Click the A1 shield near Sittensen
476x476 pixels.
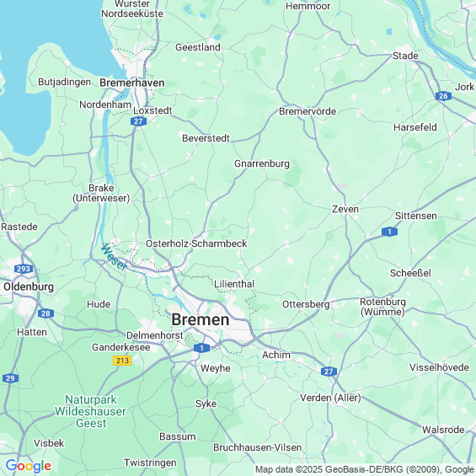click(x=389, y=232)
